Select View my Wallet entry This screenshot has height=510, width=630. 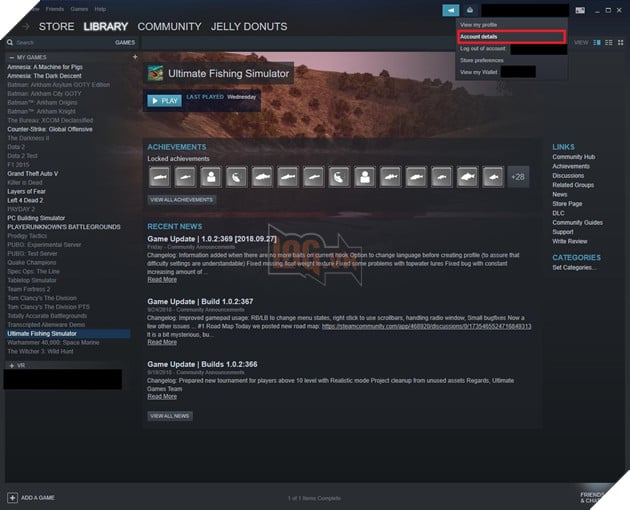coord(479,72)
